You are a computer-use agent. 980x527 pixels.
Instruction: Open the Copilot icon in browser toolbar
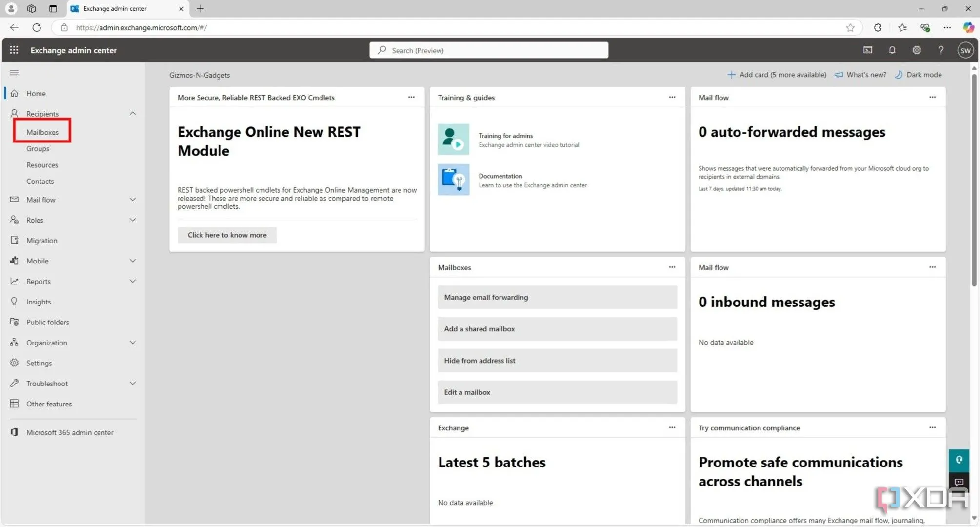click(968, 27)
